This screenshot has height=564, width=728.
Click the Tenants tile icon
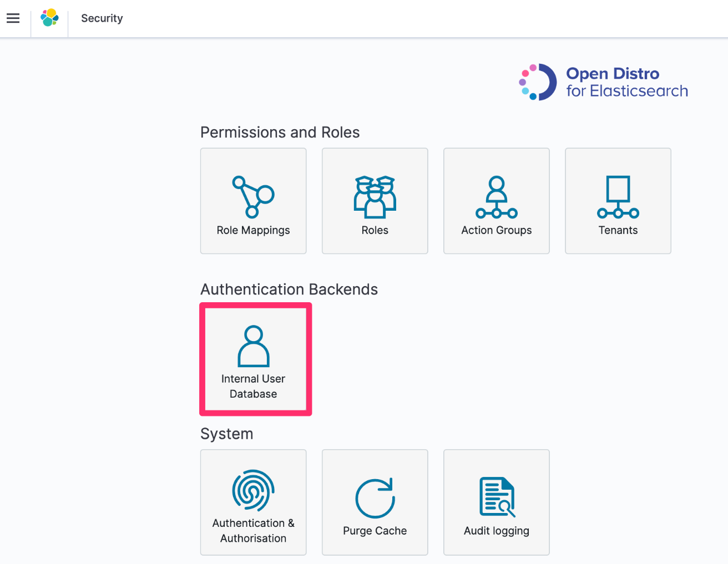[x=618, y=197]
